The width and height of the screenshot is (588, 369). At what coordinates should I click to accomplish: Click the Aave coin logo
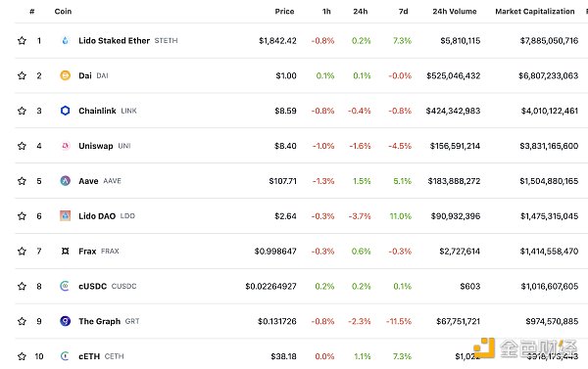coord(66,181)
